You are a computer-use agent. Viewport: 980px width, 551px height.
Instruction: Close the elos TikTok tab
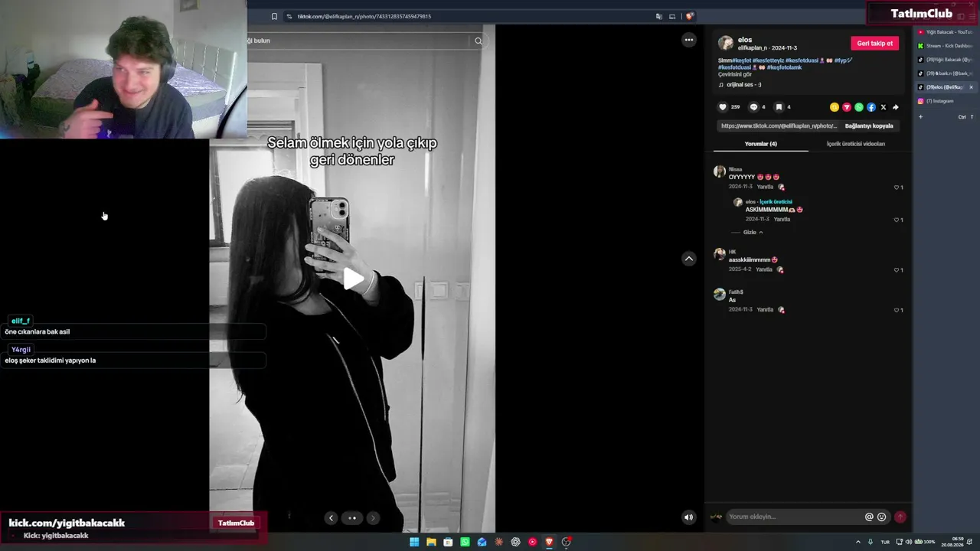coord(971,87)
